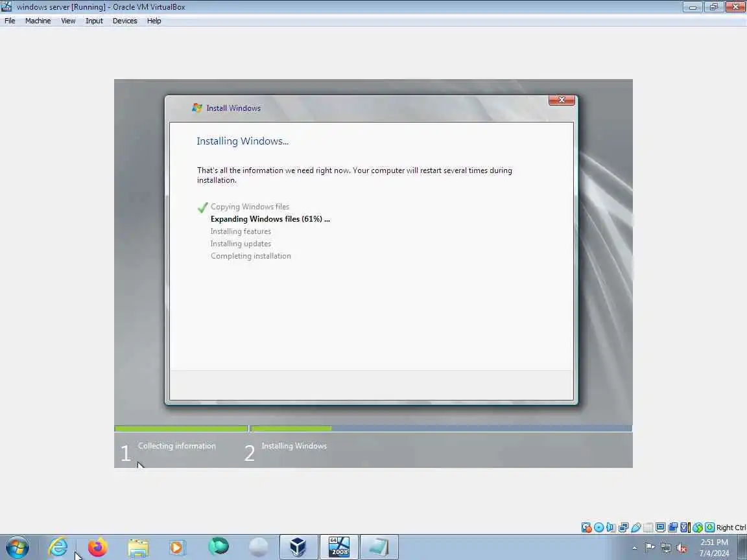Open the Input menu
The image size is (747, 560).
pos(94,21)
